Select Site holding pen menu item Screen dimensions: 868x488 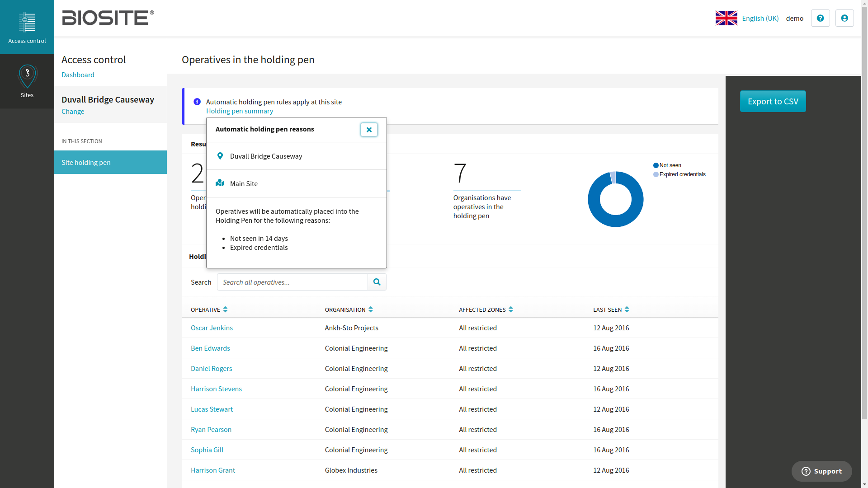[110, 162]
